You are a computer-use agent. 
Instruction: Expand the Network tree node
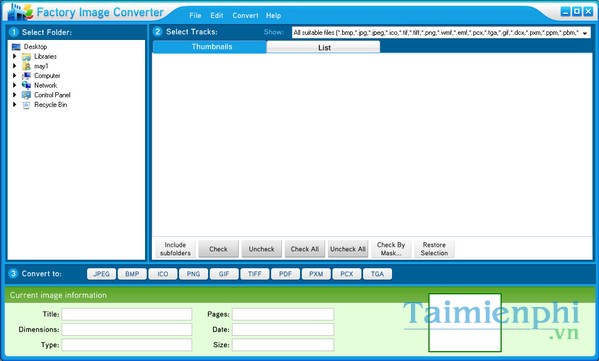[x=15, y=85]
